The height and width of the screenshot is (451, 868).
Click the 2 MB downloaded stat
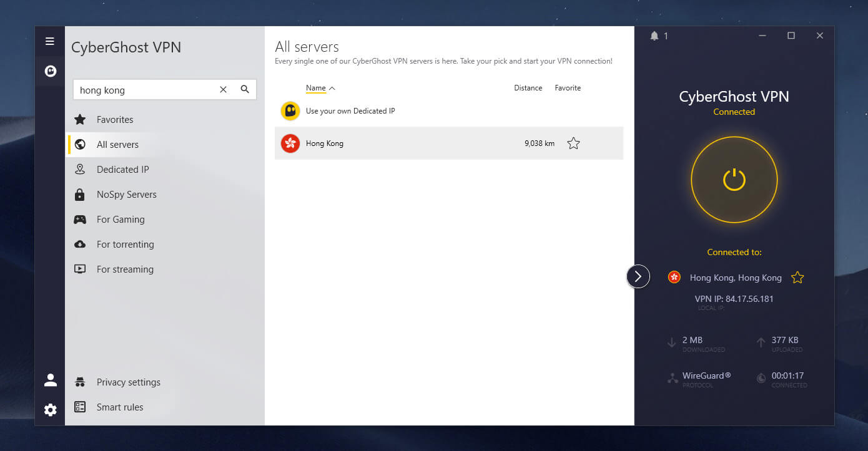[693, 340]
